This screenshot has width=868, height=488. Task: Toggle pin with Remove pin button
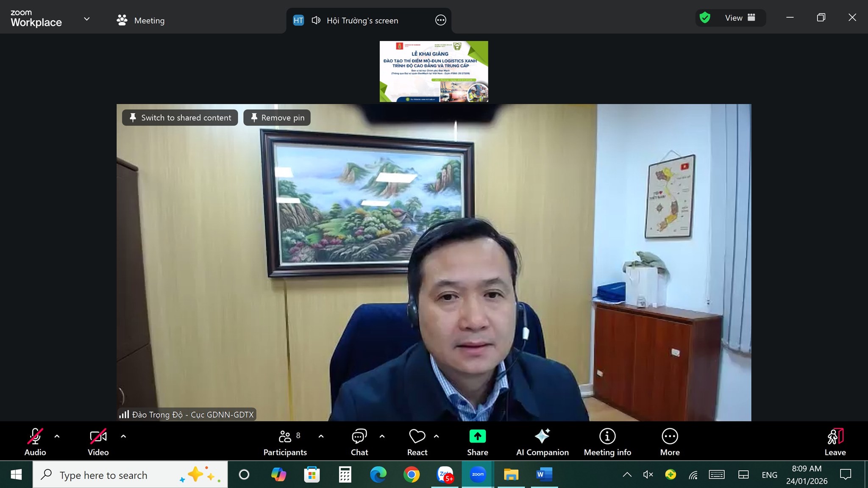277,118
